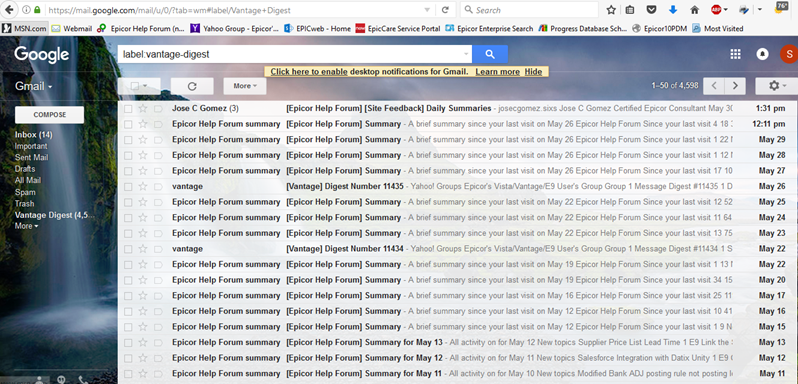Star the Jose C Gomez email

point(143,108)
